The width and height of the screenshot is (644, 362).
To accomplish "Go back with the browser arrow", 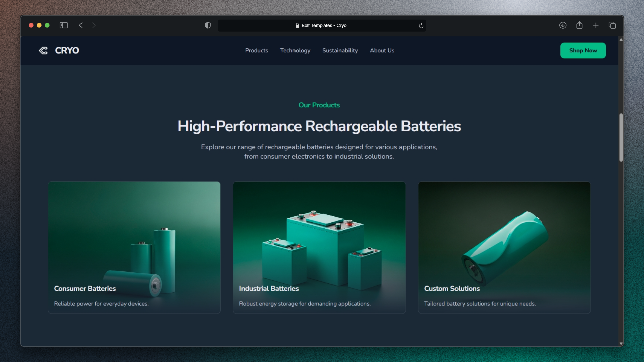I will 81,25.
